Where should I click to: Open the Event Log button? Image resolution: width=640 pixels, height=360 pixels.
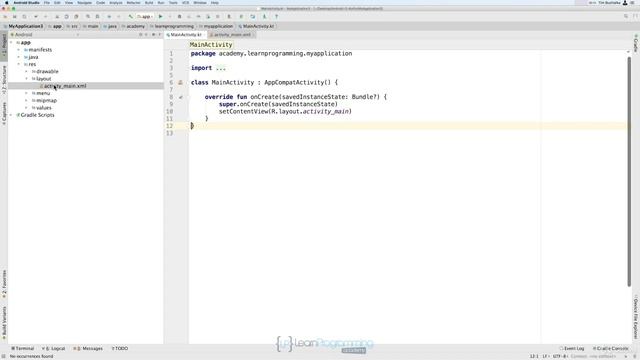click(x=572, y=349)
